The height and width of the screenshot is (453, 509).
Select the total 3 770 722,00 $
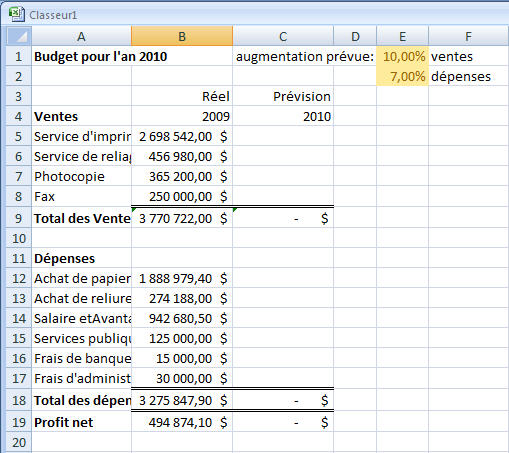click(x=182, y=218)
